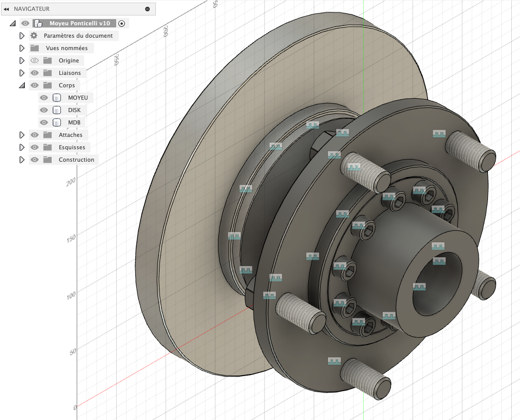Expand the Construction folder
520x420 pixels.
22,160
